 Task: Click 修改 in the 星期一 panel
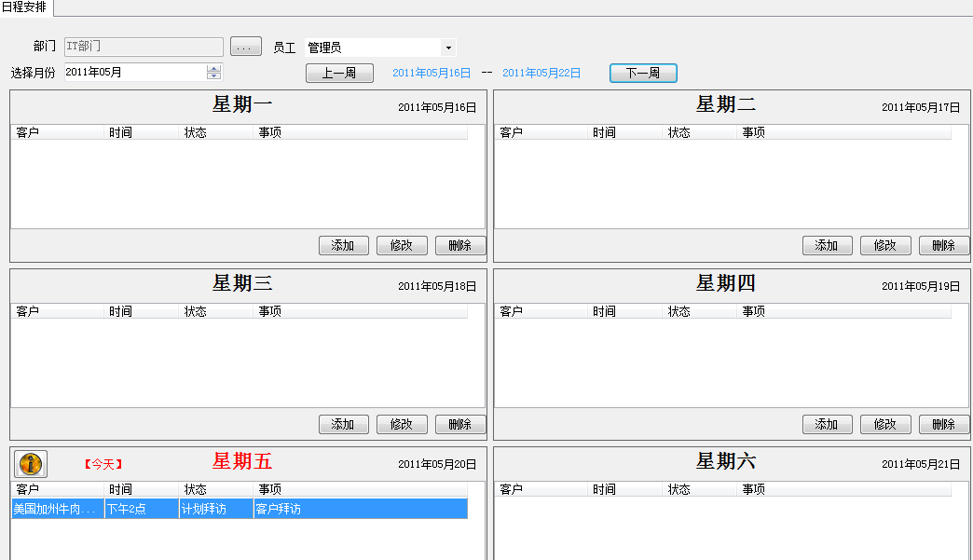point(402,246)
